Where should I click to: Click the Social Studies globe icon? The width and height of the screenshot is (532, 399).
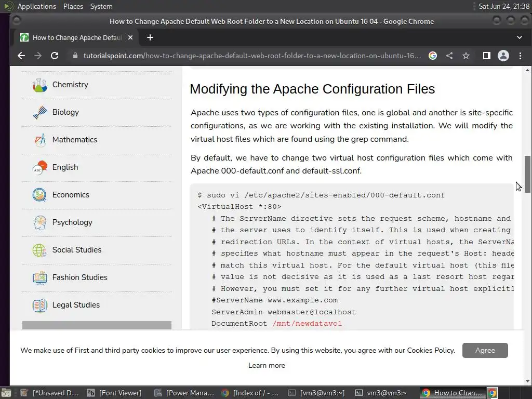pyautogui.click(x=39, y=250)
